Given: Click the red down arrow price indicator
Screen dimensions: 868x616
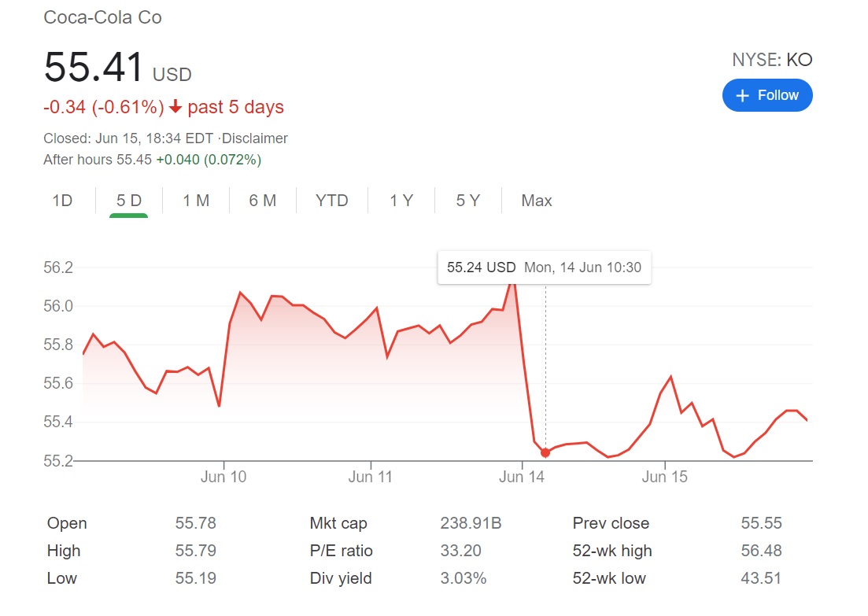Looking at the screenshot, I should point(175,107).
